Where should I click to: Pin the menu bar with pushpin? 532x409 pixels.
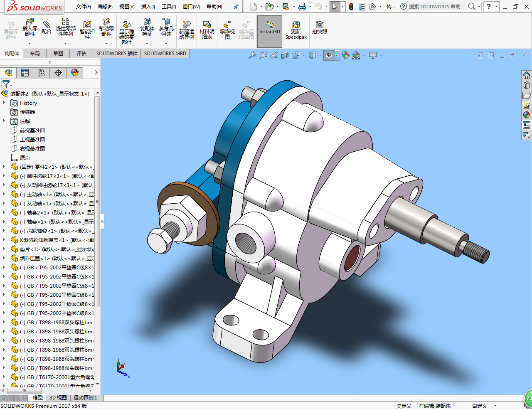coord(236,7)
